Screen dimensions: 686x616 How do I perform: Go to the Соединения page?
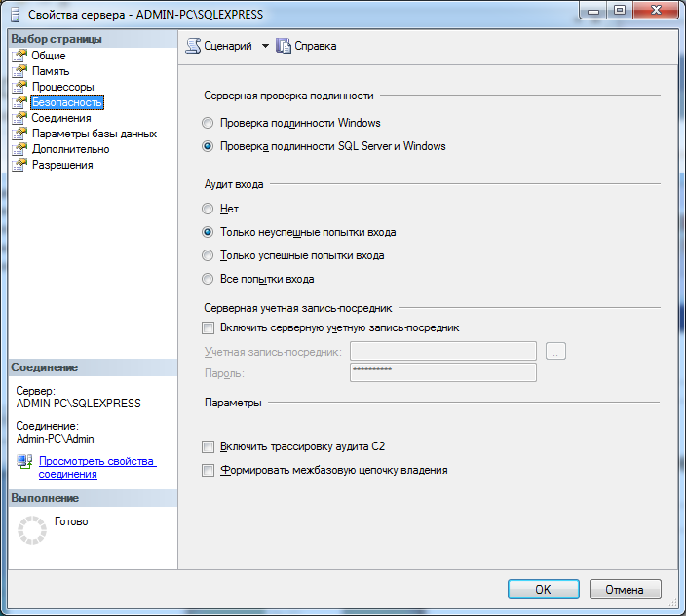61,118
